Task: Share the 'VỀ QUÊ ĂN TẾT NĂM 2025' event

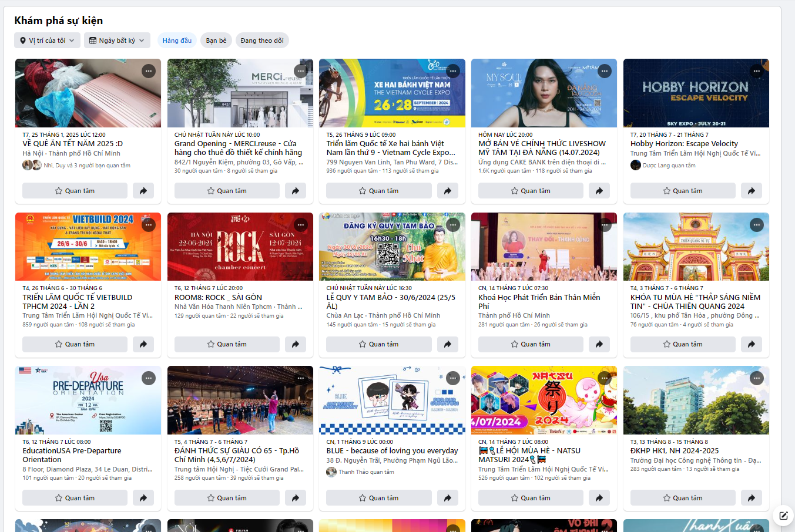Action: [143, 191]
